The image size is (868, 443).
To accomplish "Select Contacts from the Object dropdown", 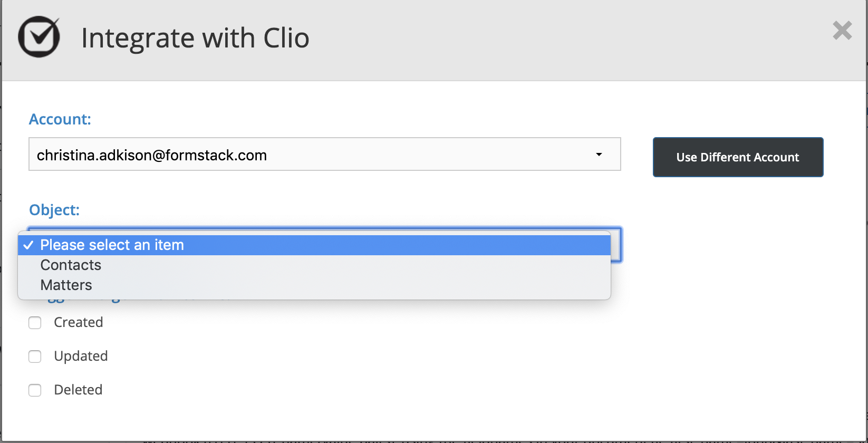I will (x=70, y=265).
